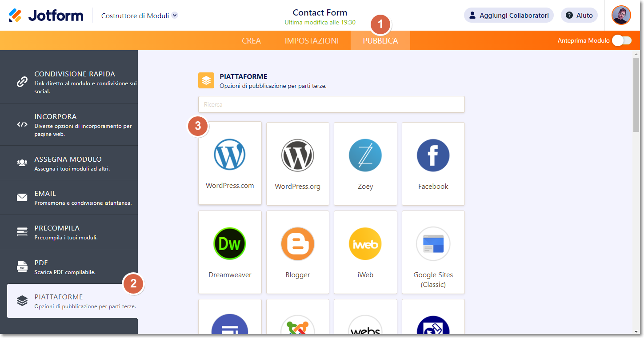
Task: Click the iWeb label
Action: [x=365, y=275]
